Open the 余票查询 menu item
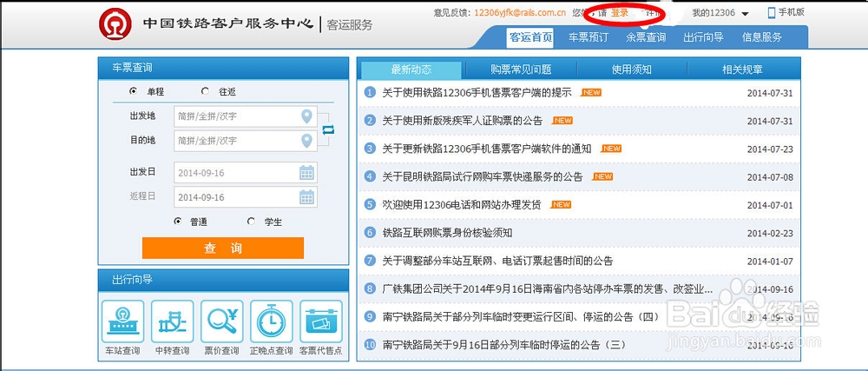Viewport: 868px width, 371px height. pyautogui.click(x=646, y=37)
